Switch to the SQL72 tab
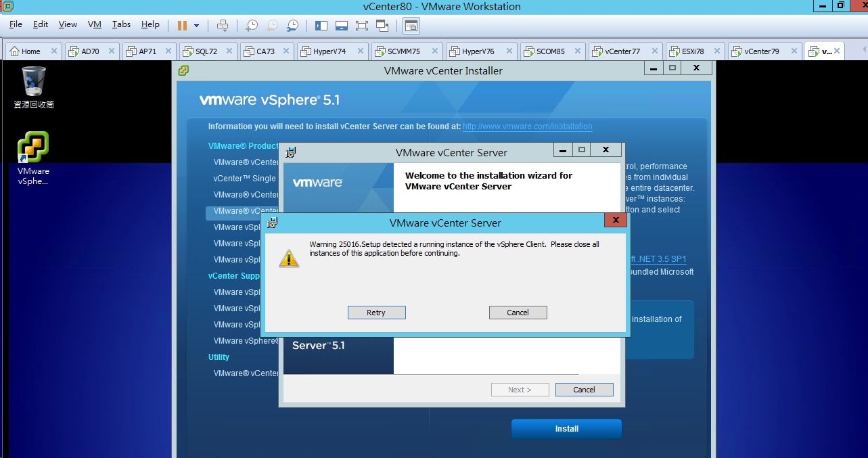 pyautogui.click(x=206, y=51)
